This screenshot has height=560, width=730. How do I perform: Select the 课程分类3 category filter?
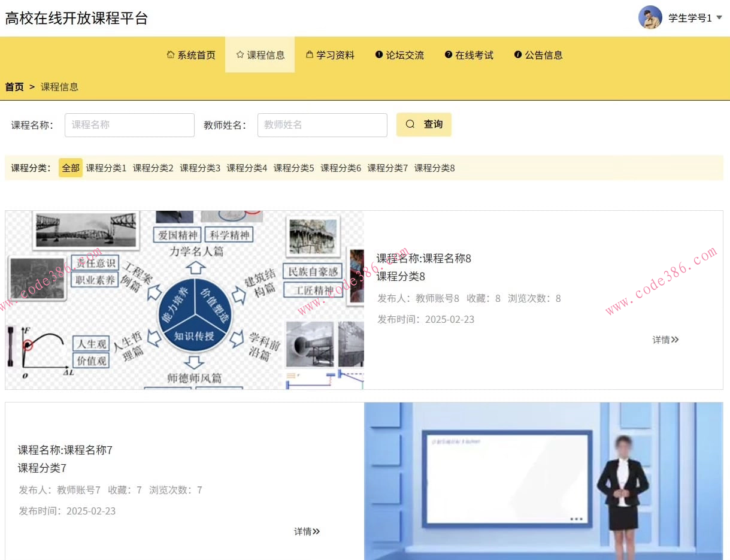pos(199,168)
